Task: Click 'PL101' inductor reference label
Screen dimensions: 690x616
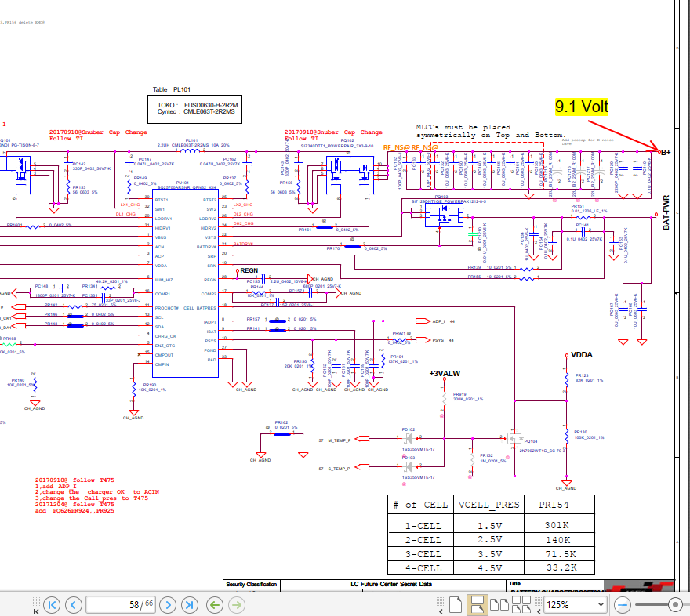Action: point(191,141)
